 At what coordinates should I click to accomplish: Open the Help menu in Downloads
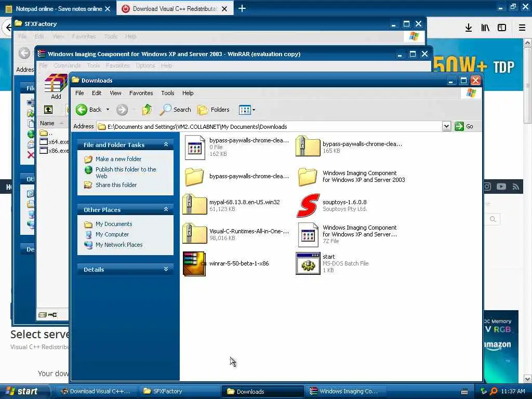[188, 93]
